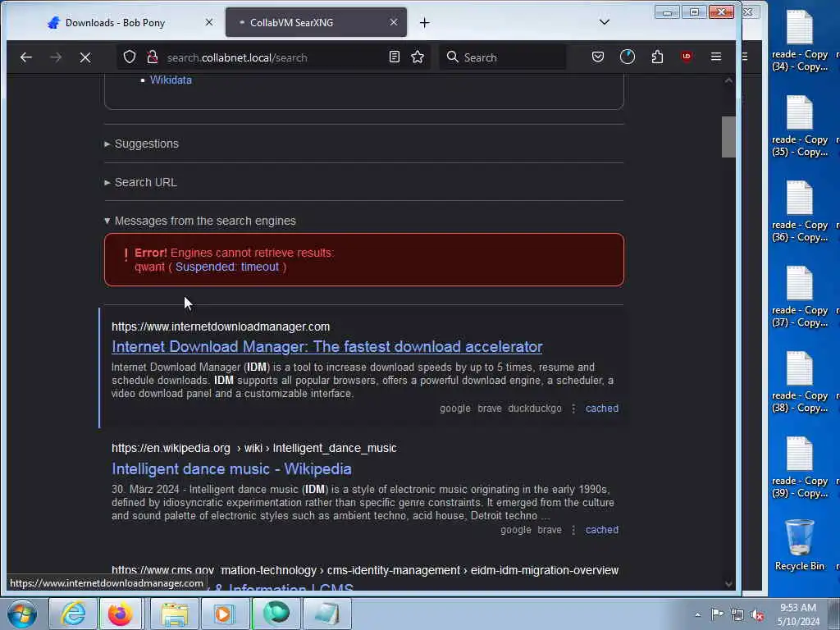Open the Pocket save icon

[x=598, y=57]
